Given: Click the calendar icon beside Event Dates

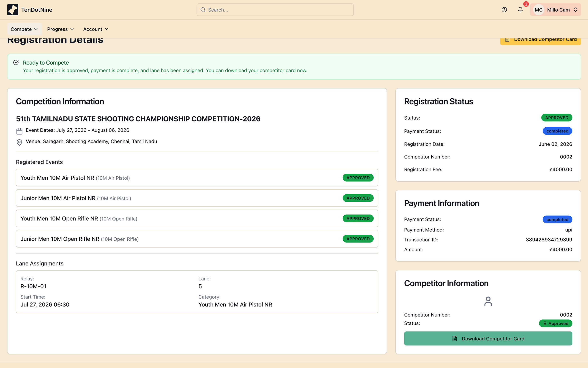Looking at the screenshot, I should [x=19, y=131].
